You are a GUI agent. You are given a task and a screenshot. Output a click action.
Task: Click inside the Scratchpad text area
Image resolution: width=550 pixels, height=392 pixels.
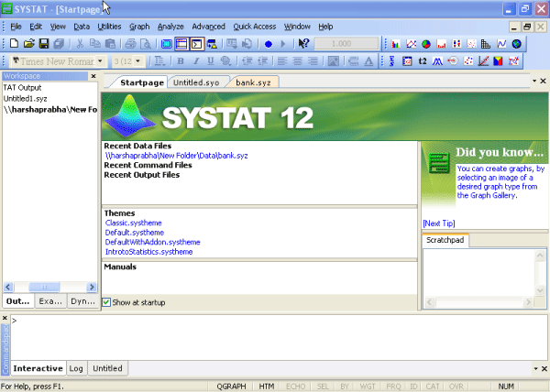tap(479, 273)
